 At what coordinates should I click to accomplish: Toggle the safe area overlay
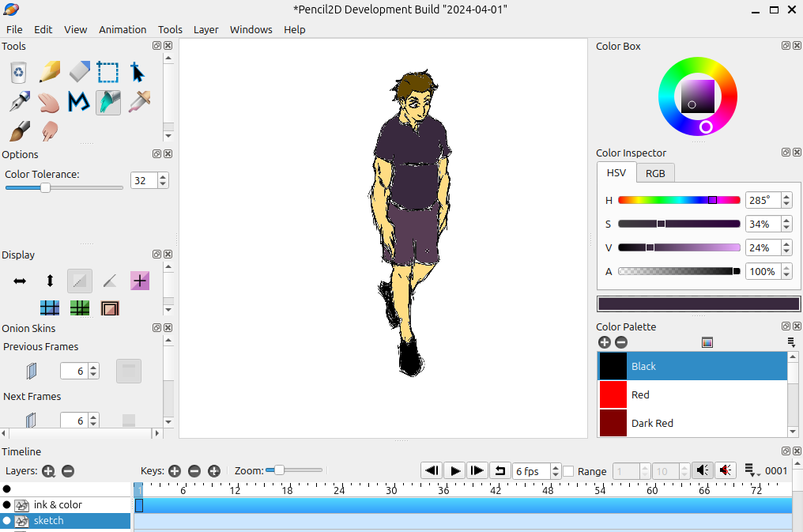click(x=110, y=308)
